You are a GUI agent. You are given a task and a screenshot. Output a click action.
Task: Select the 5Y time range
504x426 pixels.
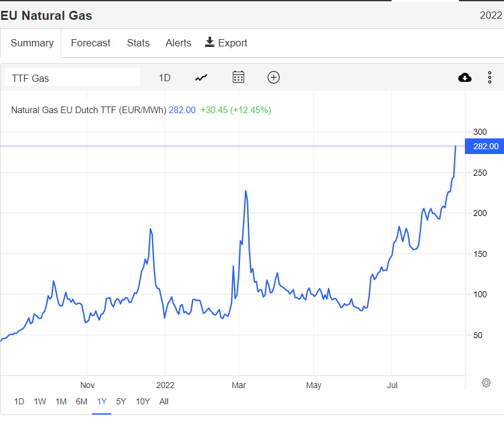pyautogui.click(x=121, y=401)
